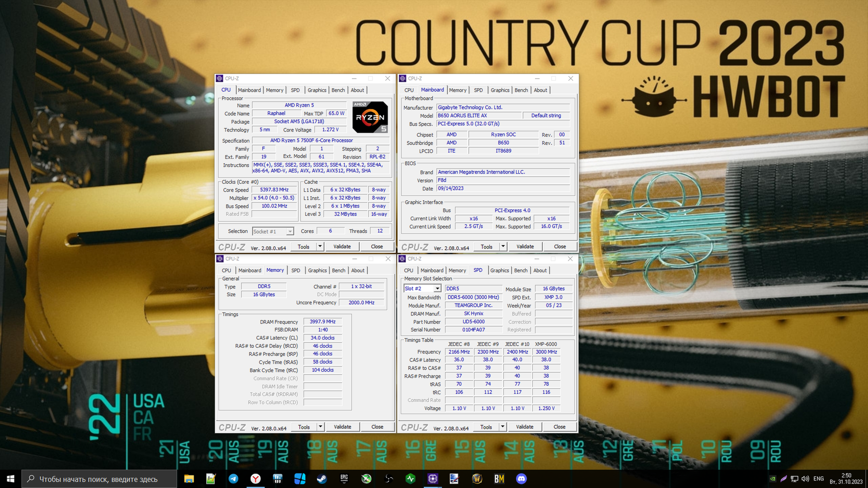
Task: Open Graphics tab in Mainboard window
Action: pos(500,90)
